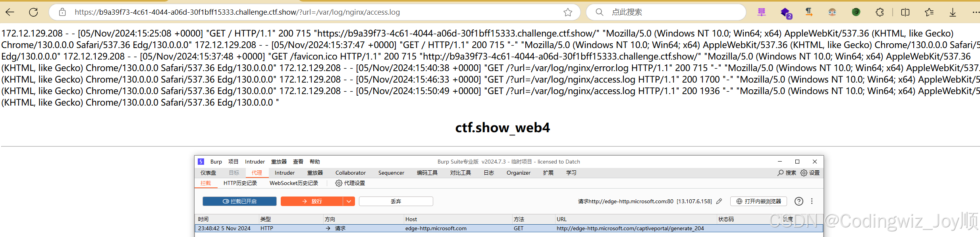Open the green round extension icon
The image size is (980, 237).
856,12
